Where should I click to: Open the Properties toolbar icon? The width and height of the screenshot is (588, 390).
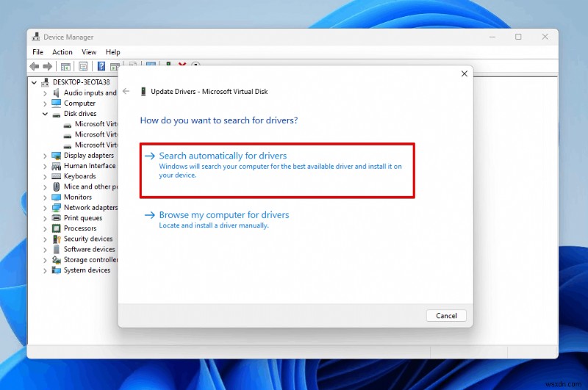pos(83,67)
